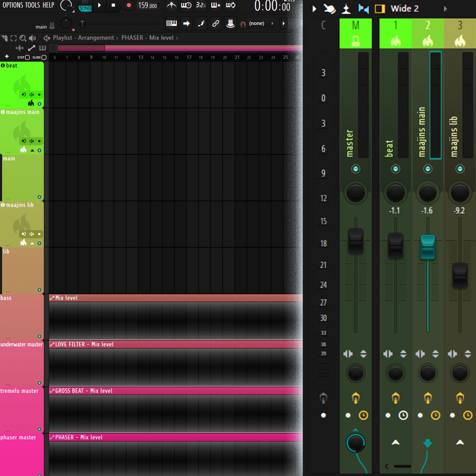Viewport: 476px width, 476px height.
Task: Open the TOOLS menu
Action: [33, 5]
